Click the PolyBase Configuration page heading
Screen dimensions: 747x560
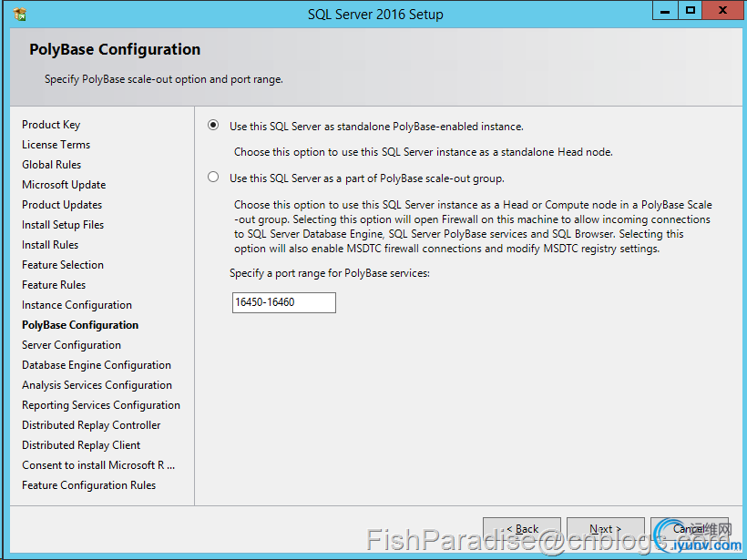tap(115, 49)
